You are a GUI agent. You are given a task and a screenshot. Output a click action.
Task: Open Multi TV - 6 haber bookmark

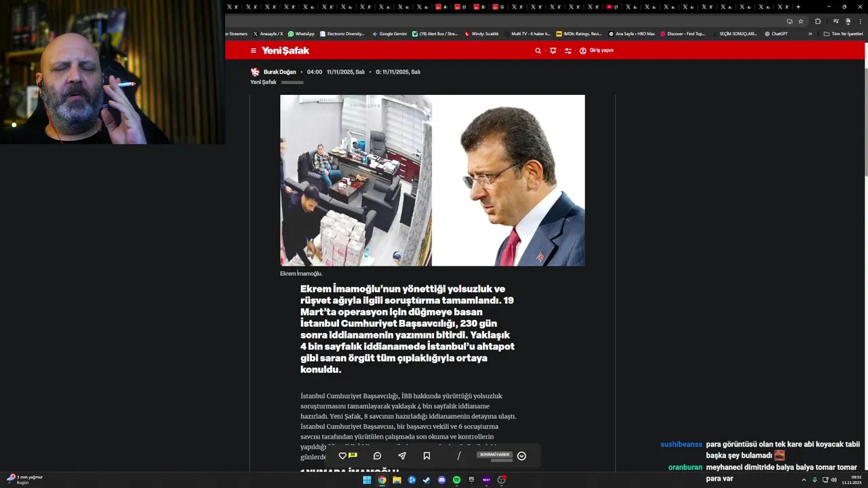(528, 34)
